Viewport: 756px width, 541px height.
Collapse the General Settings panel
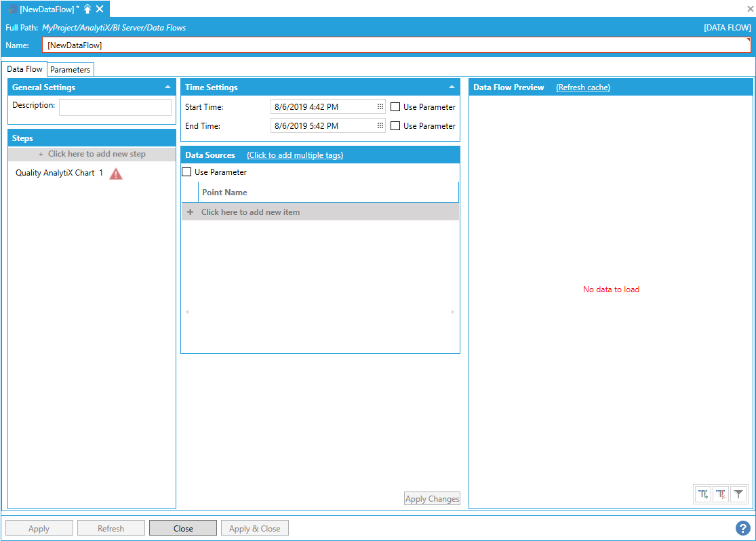(167, 87)
